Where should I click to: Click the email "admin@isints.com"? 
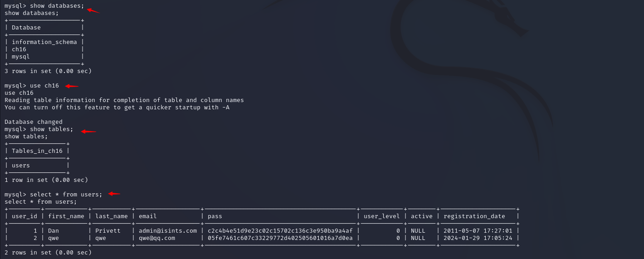(x=168, y=230)
